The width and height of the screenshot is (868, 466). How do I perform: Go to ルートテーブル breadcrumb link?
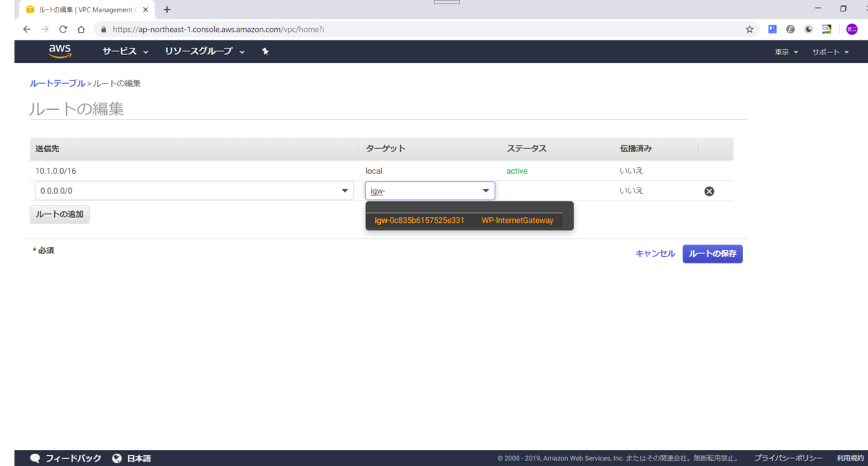(57, 84)
